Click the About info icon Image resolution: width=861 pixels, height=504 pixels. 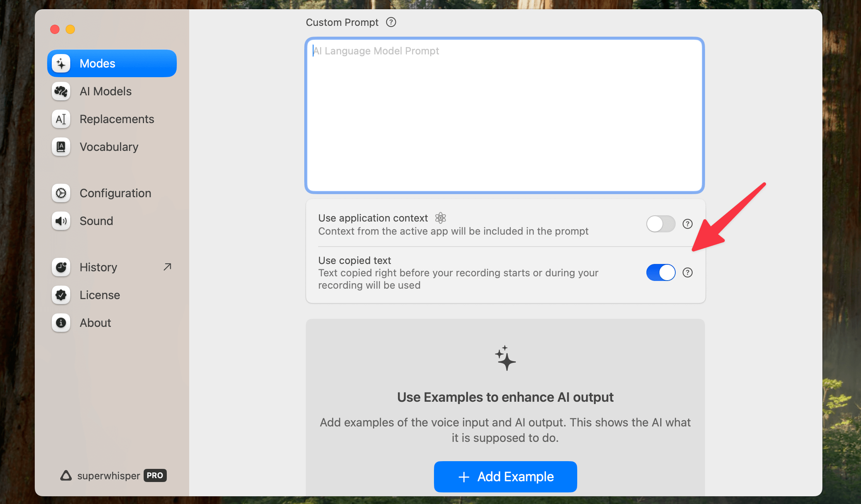click(61, 323)
